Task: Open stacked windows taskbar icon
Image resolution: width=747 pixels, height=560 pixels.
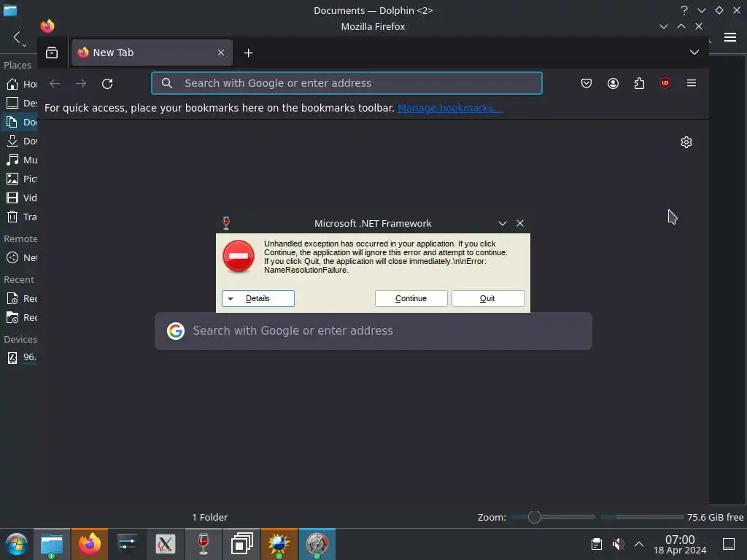Action: click(241, 544)
